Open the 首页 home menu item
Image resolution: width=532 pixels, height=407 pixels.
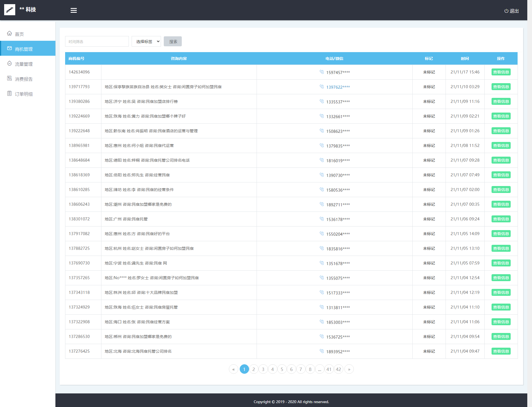coord(28,34)
